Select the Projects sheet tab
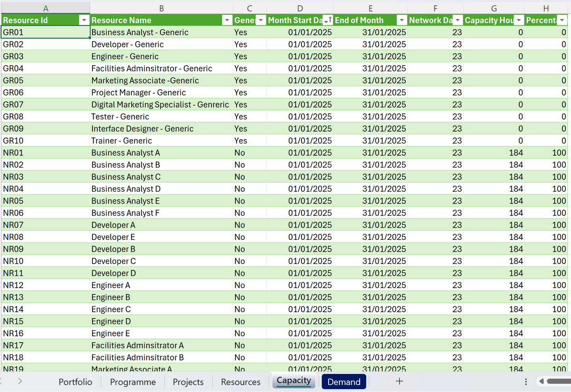The image size is (571, 392). pos(188,382)
